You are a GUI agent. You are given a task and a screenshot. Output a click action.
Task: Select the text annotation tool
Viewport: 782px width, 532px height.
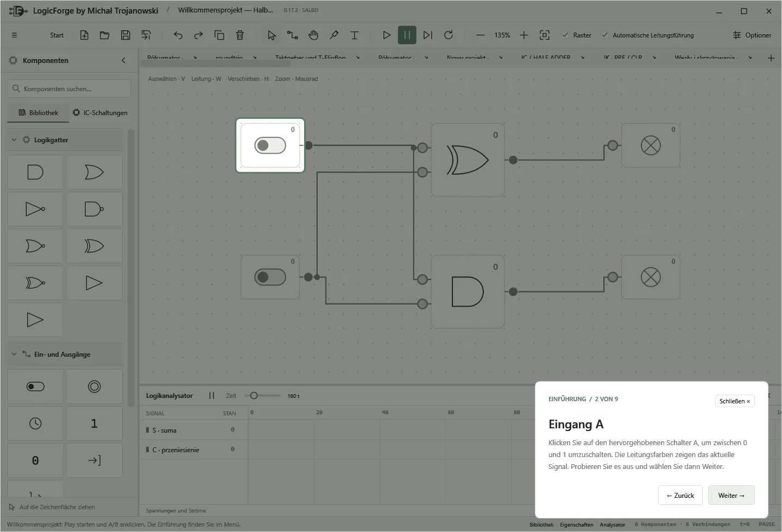click(x=355, y=35)
